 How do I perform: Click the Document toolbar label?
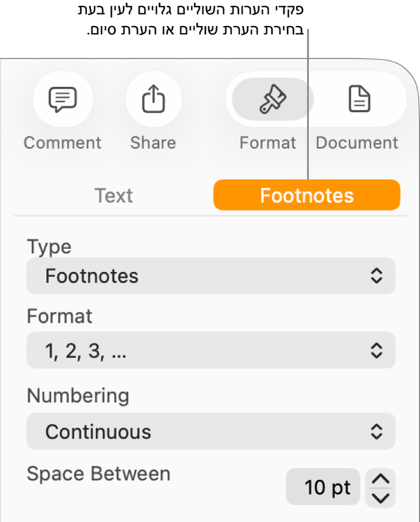(x=357, y=142)
